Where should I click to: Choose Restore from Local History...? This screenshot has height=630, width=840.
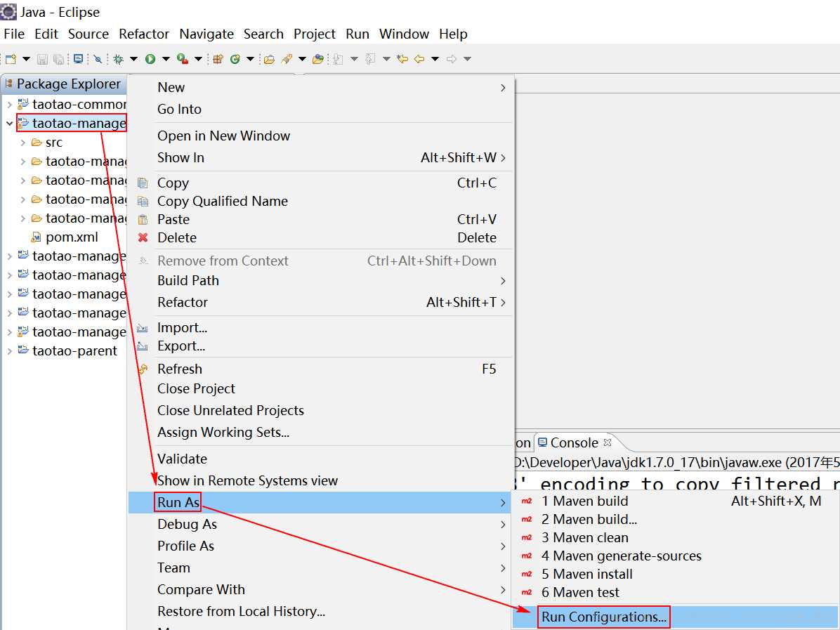click(x=320, y=611)
